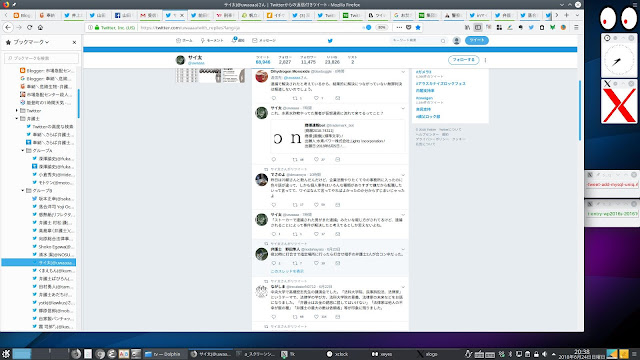
Task: Collapse the グループA bookmark folder
Action: (x=22, y=151)
